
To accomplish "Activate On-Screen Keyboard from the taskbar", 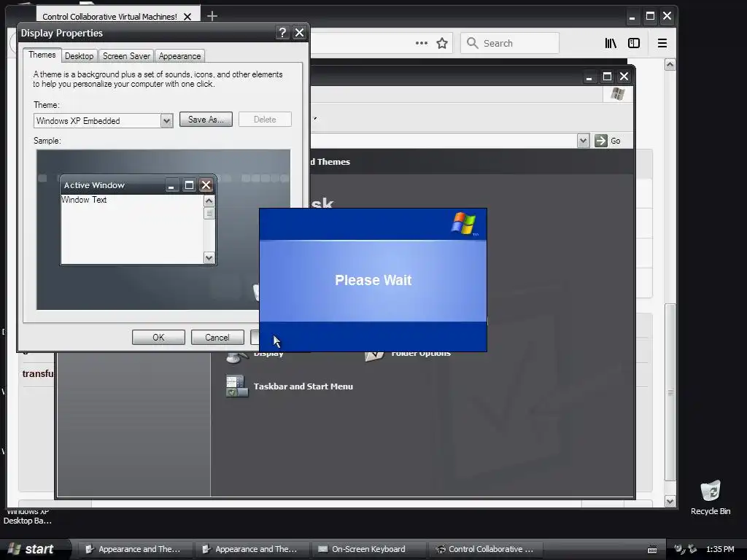I will click(x=367, y=549).
